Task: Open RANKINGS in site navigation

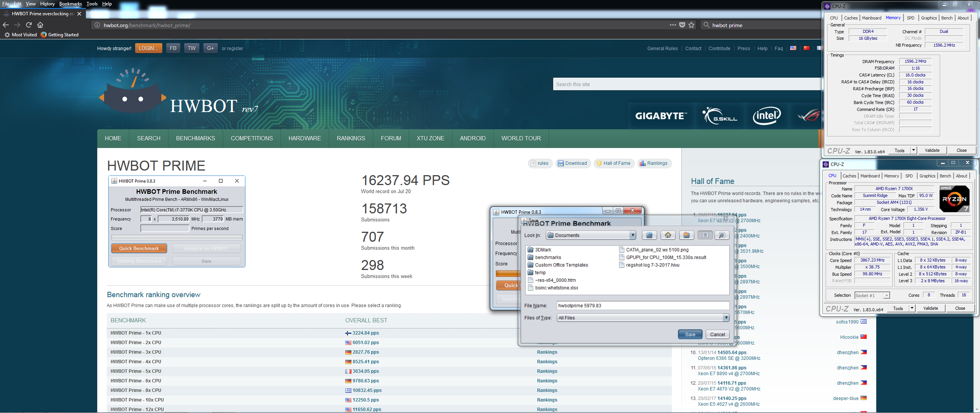Action: click(x=351, y=138)
